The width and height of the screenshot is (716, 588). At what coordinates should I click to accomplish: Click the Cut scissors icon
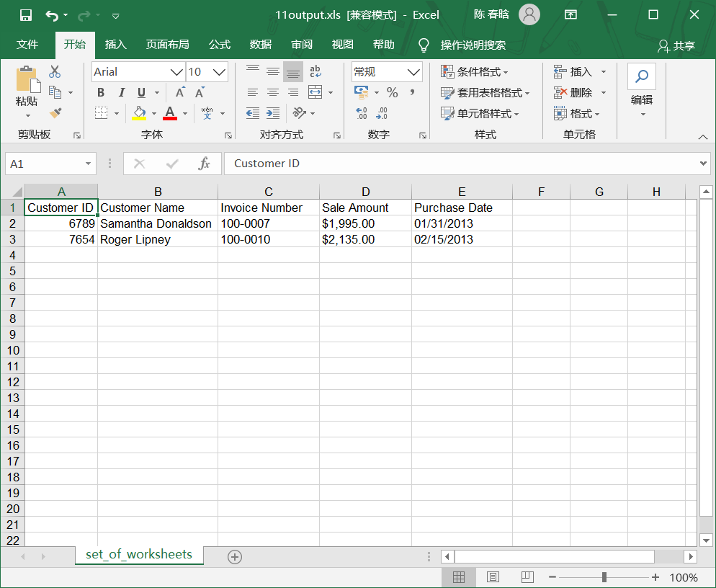coord(55,72)
